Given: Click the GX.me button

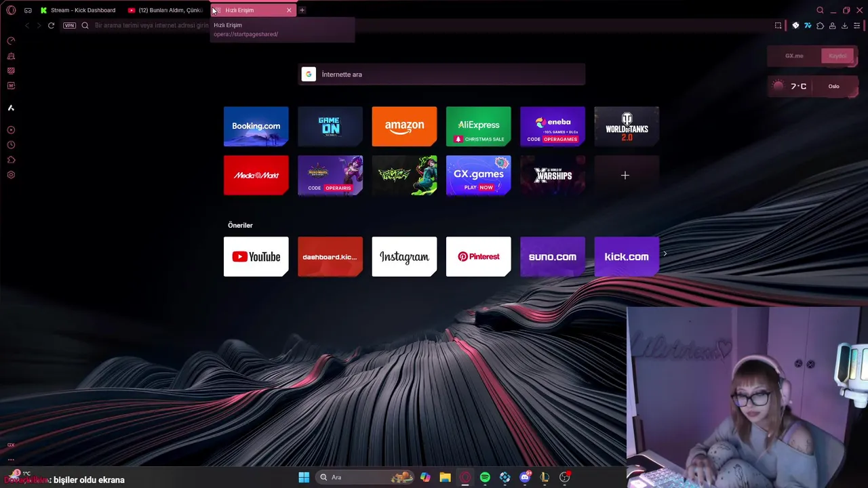Looking at the screenshot, I should [x=794, y=56].
